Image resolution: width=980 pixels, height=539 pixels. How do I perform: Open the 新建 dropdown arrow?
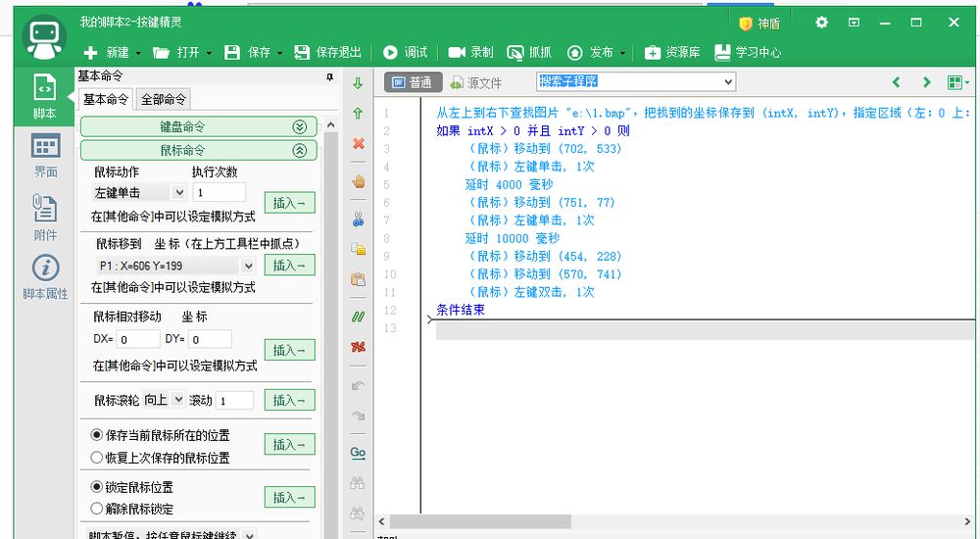coord(138,53)
